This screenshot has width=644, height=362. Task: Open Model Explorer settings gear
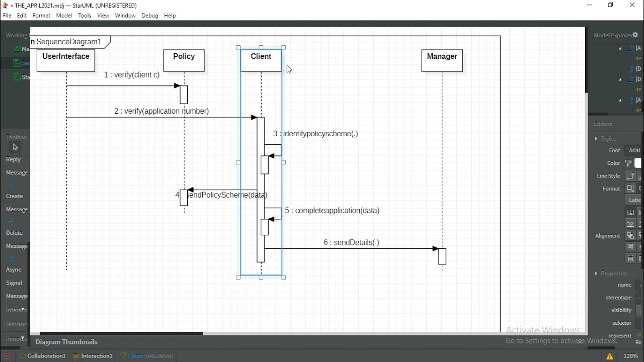click(x=636, y=35)
